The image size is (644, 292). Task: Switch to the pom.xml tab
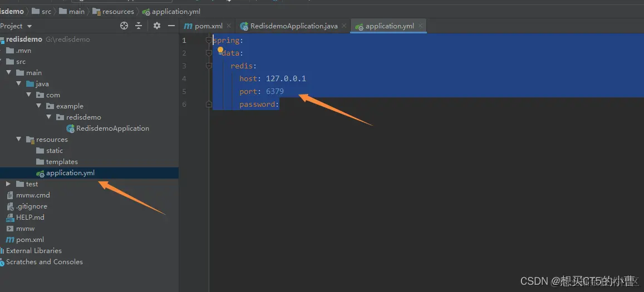coord(209,26)
